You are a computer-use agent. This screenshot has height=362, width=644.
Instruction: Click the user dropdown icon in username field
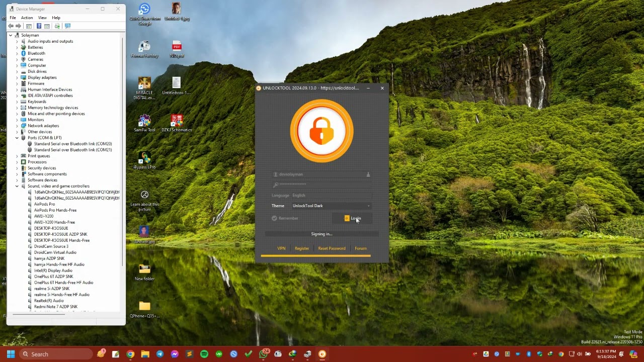[368, 174]
